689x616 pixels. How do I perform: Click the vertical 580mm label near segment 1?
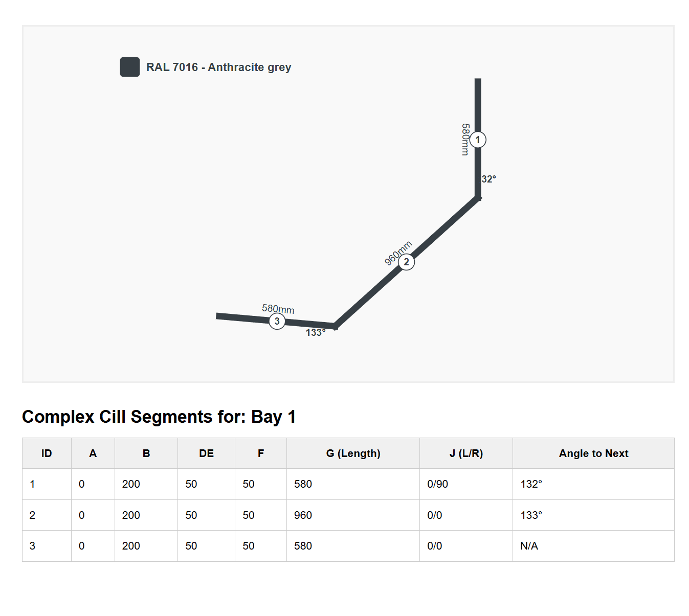click(x=465, y=140)
